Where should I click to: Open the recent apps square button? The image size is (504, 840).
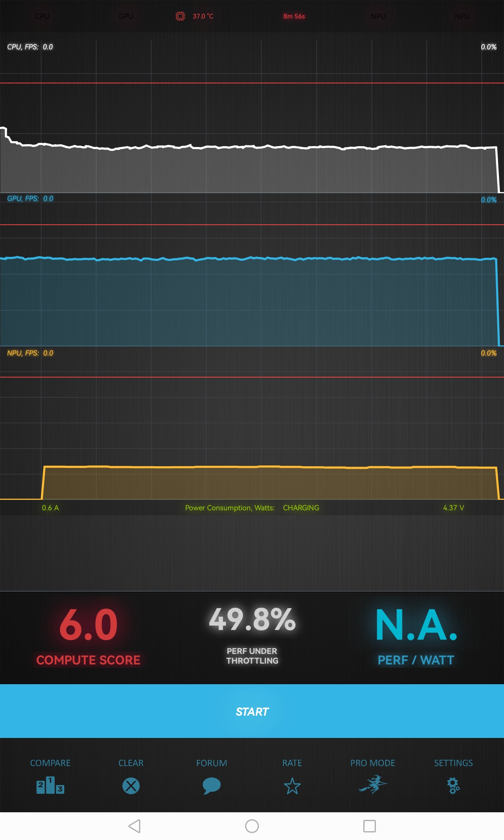[x=370, y=826]
